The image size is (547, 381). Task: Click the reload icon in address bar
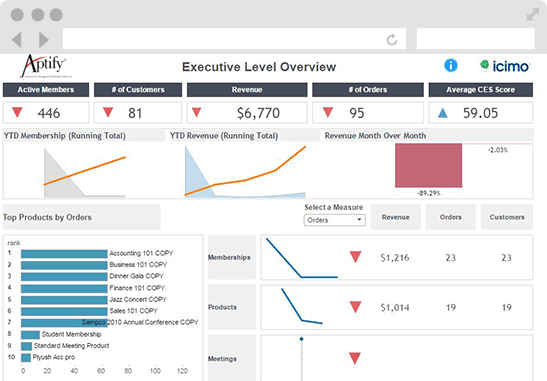click(392, 40)
